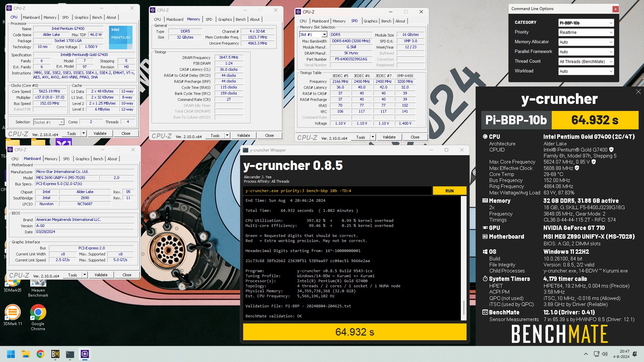This screenshot has height=362, width=644.
Task: Open Google Chrome desktop shortcut
Action: pos(38,317)
